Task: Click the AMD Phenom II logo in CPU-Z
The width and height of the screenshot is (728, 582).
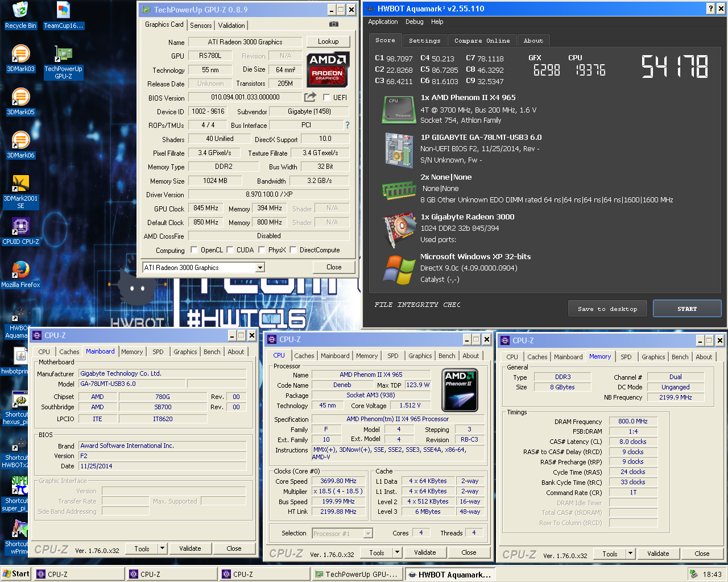Action: [460, 390]
